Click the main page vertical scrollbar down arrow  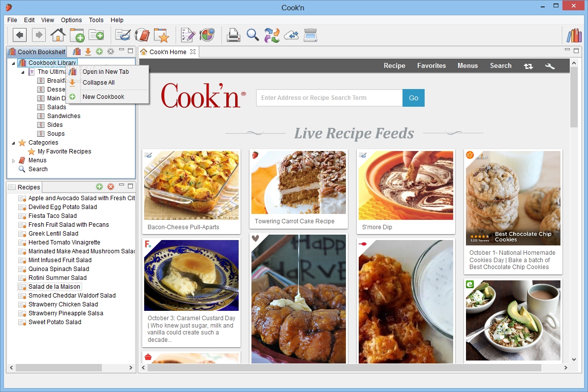(574, 360)
